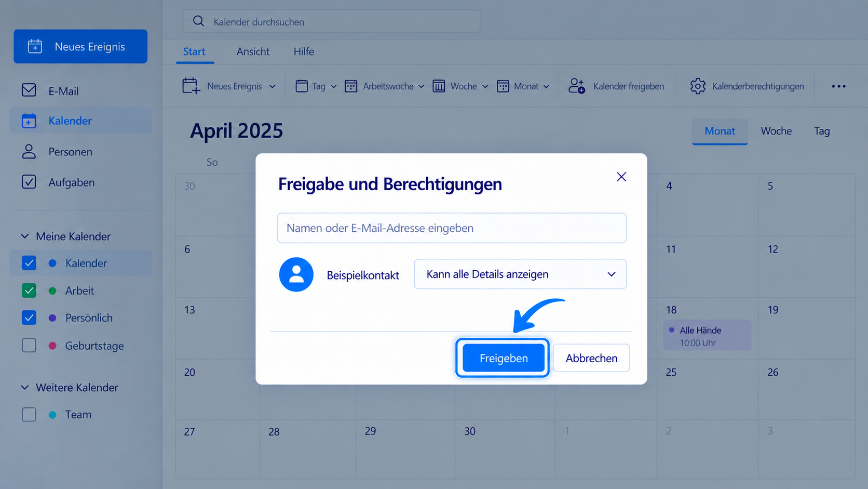The height and width of the screenshot is (489, 868).
Task: Open Personen via person icon
Action: pyautogui.click(x=29, y=151)
